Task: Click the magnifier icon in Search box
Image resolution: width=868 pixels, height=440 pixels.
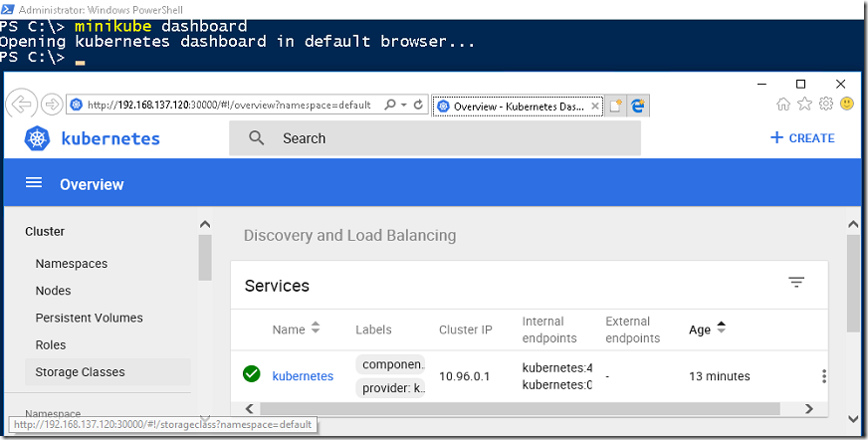Action: pos(256,137)
